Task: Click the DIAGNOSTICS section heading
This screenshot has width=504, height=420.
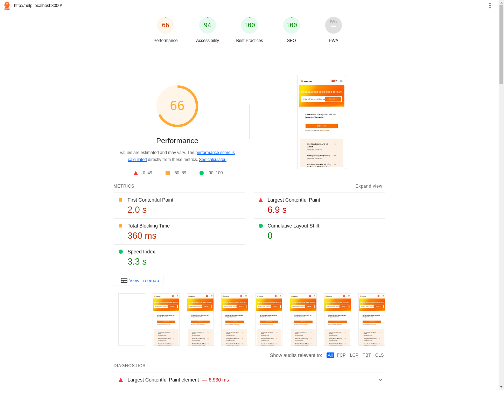Action: coord(129,366)
